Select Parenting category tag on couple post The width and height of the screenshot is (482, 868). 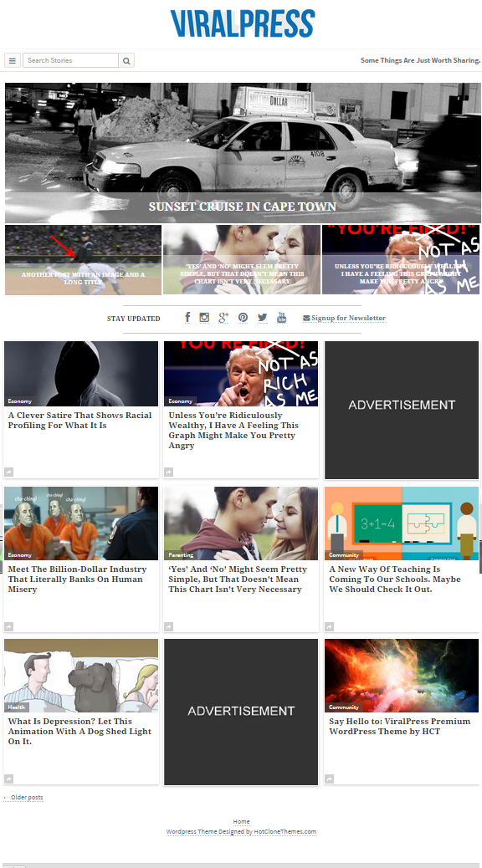(x=181, y=554)
